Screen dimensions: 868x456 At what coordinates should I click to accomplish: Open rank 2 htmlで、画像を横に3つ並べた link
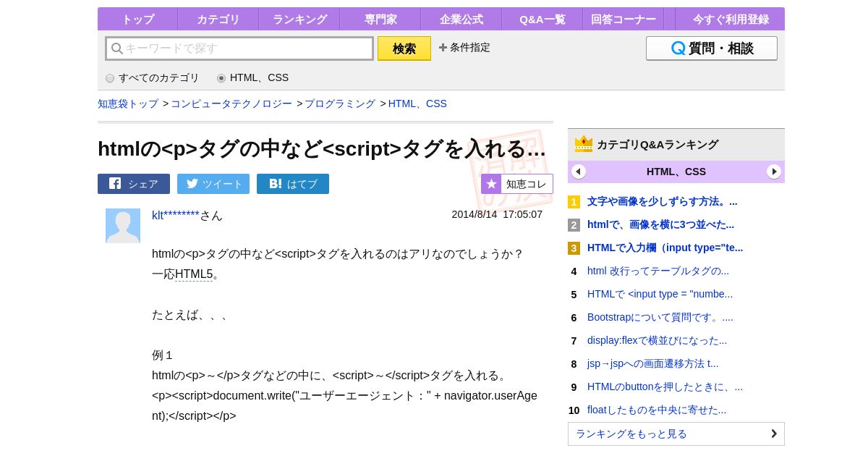660,224
